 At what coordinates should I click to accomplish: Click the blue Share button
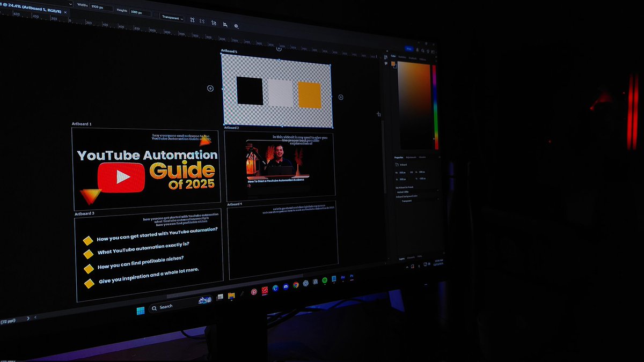(x=409, y=48)
